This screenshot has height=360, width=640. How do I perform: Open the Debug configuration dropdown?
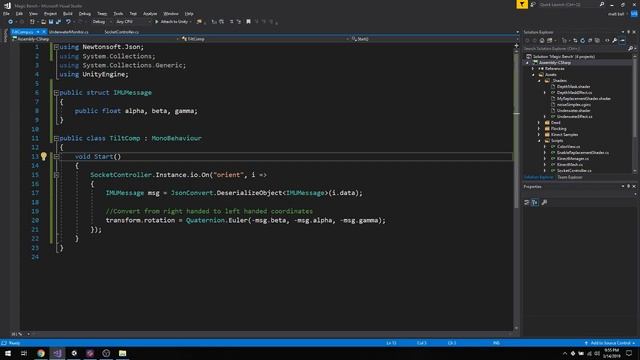point(101,22)
